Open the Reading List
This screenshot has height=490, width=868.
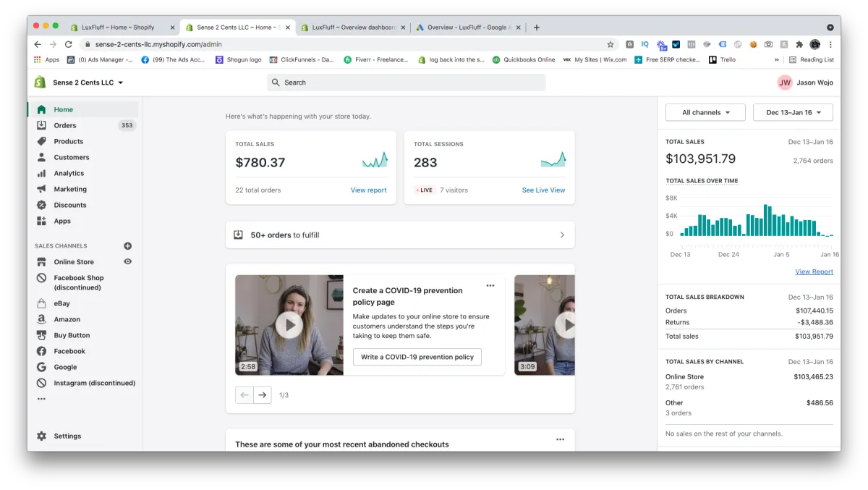[811, 59]
